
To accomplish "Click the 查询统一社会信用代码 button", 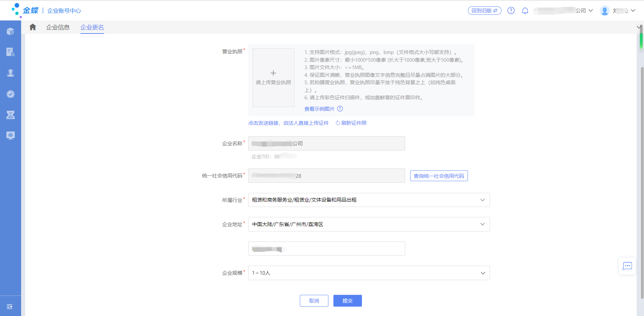I will [x=439, y=176].
